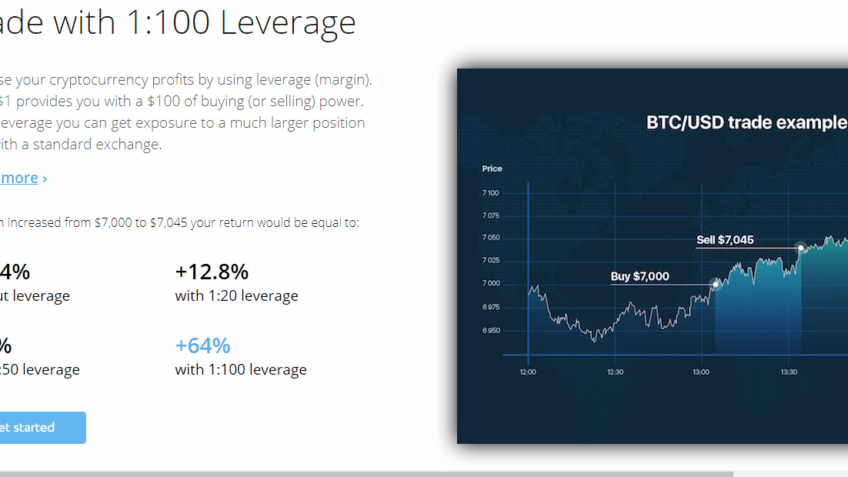This screenshot has height=477, width=848.
Task: Select the 'Sell $7,045' chart label
Action: coord(725,240)
